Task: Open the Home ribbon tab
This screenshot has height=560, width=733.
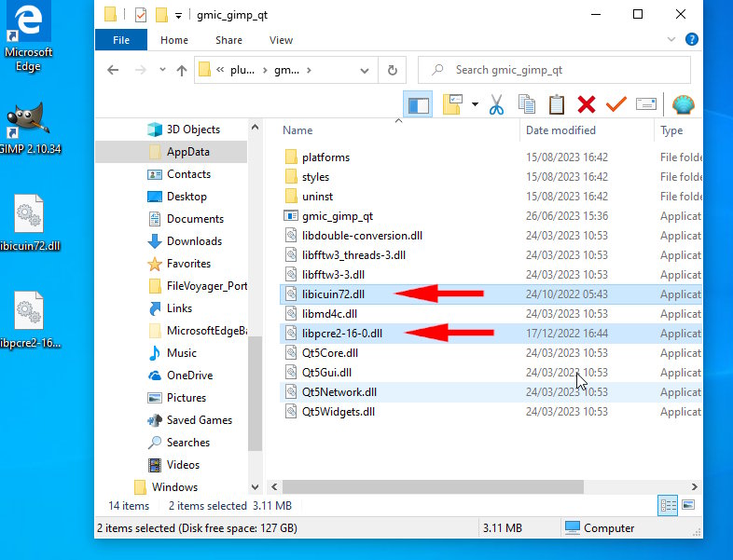Action: [173, 40]
